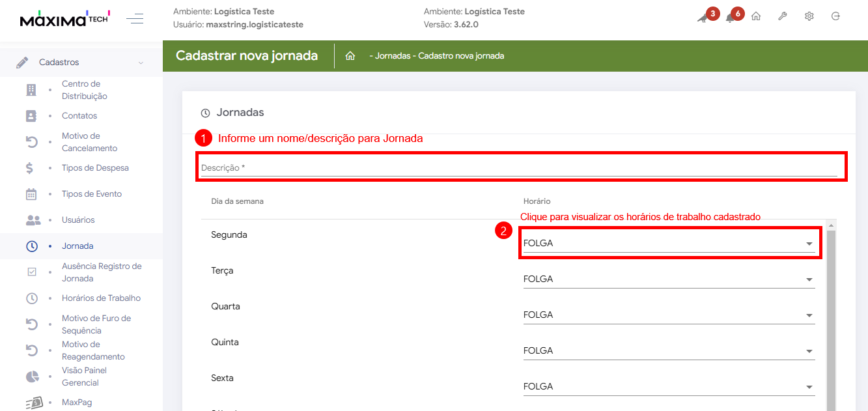The width and height of the screenshot is (868, 411).
Task: Open Motivo de Furo de Sequência item
Action: point(96,324)
